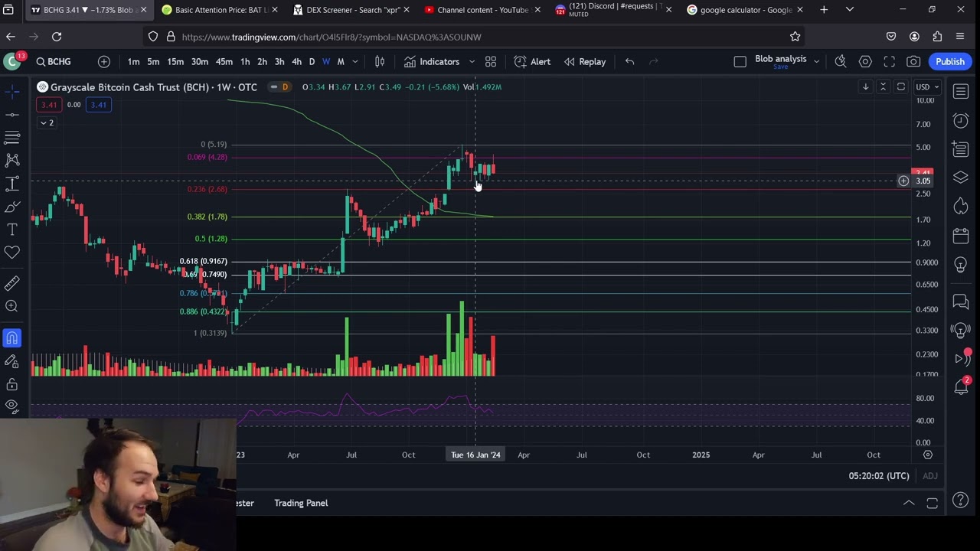This screenshot has height=551, width=980.
Task: Select the trend line drawing tool
Action: coord(12,115)
